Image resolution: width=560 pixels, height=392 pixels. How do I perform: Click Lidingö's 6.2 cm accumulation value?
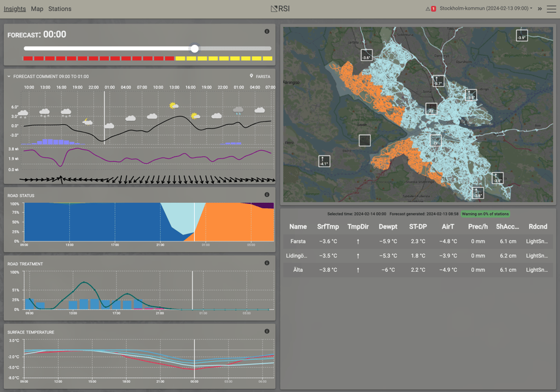coord(508,256)
